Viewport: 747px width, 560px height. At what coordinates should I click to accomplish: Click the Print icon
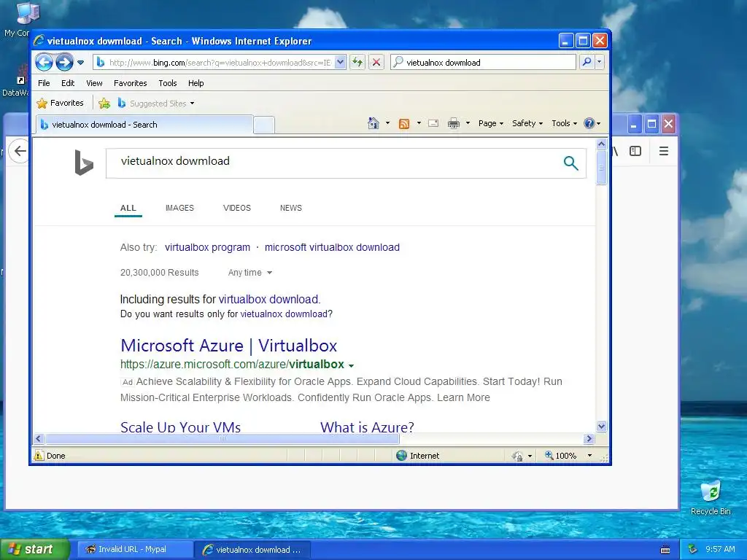(454, 123)
